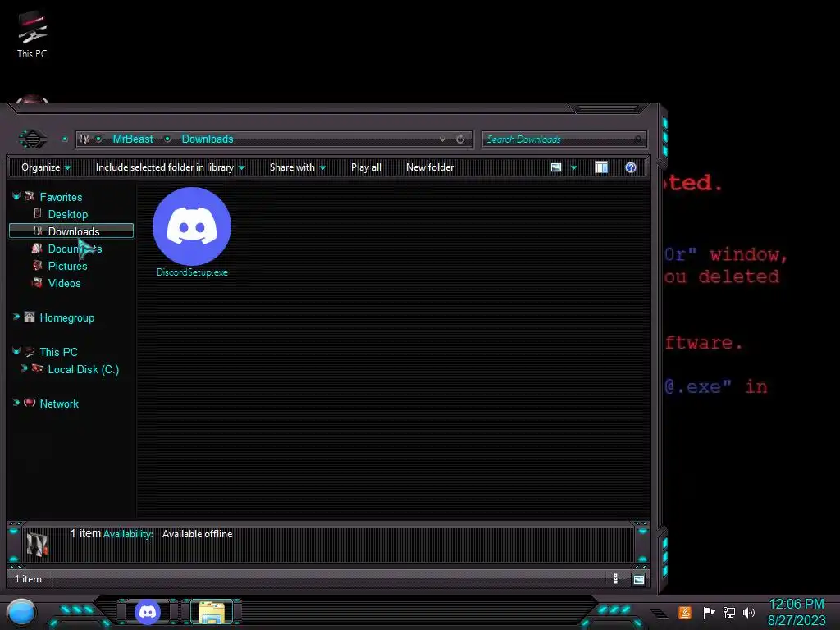
Task: Click the taskbar clock 12:06 PM
Action: [796, 605]
